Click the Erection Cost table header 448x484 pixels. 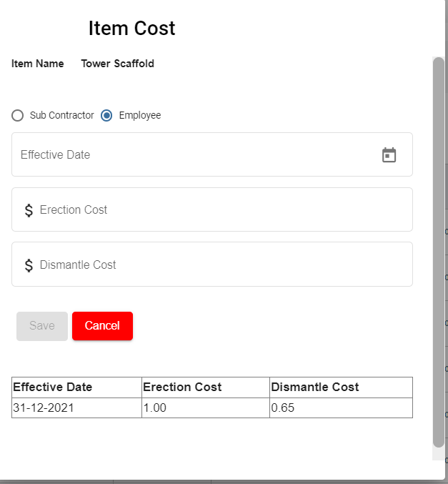click(x=182, y=387)
